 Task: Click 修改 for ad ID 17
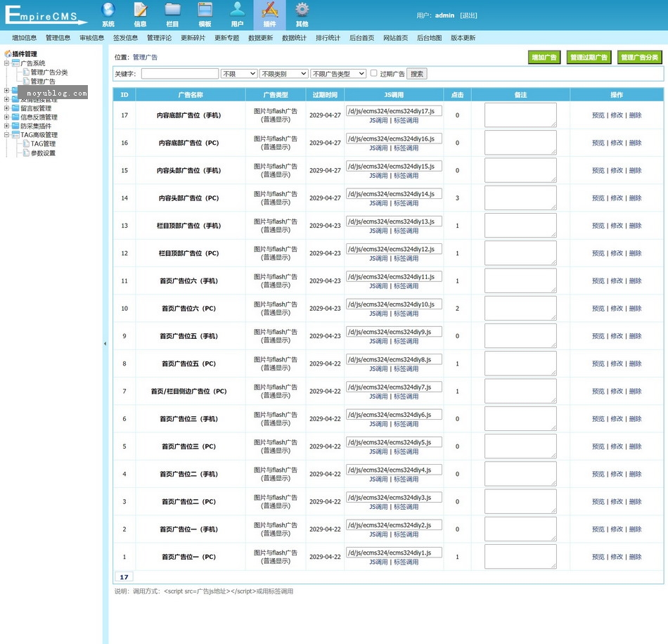617,115
